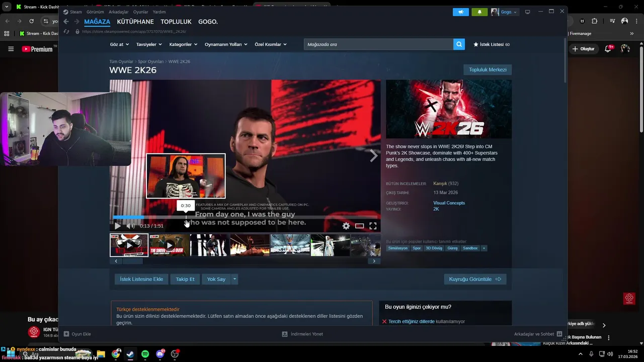Click the Mağazada ara search field
This screenshot has width=644, height=362.
coord(378,44)
